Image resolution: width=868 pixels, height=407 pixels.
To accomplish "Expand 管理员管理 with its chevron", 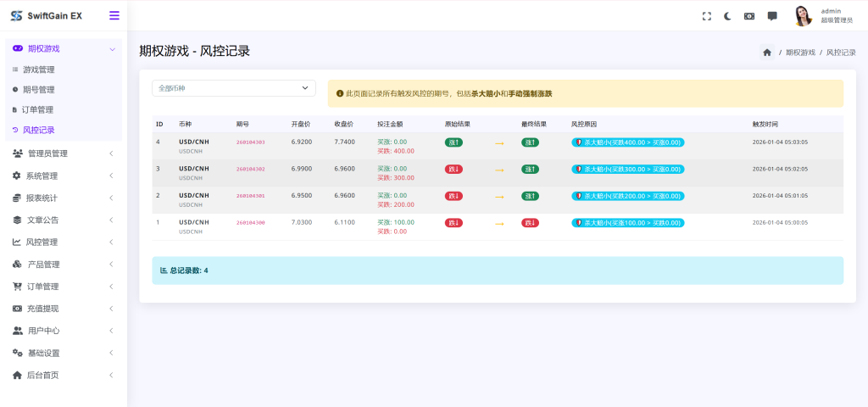I will [111, 153].
